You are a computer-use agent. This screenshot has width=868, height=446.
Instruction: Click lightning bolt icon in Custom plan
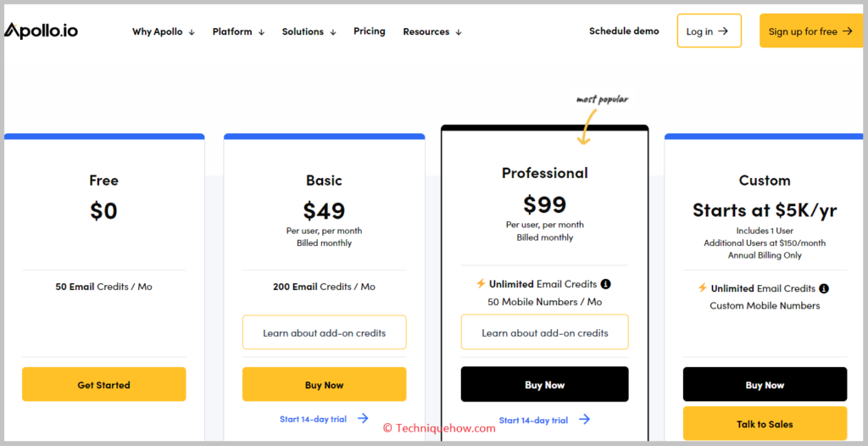point(703,288)
